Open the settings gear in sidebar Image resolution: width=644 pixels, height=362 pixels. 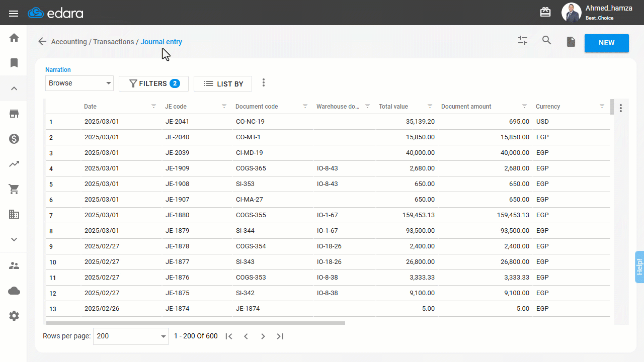tap(14, 316)
